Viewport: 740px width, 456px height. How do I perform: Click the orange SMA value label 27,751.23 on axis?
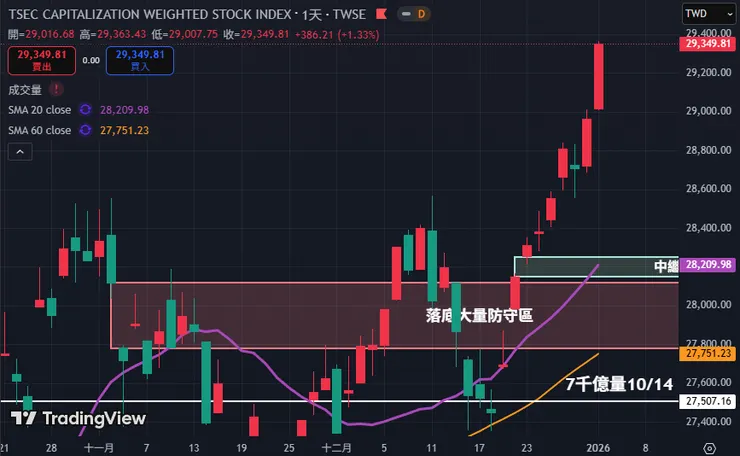point(707,354)
